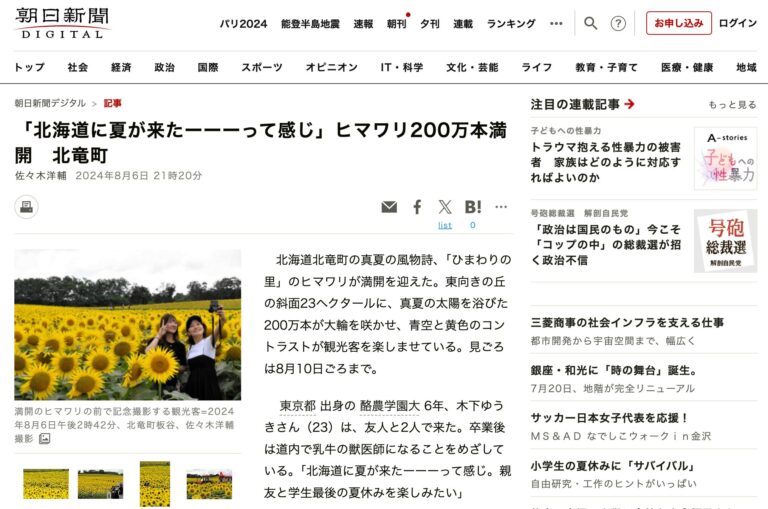Open the もっと見る link
Image resolution: width=768 pixels, height=509 pixels.
pyautogui.click(x=732, y=105)
